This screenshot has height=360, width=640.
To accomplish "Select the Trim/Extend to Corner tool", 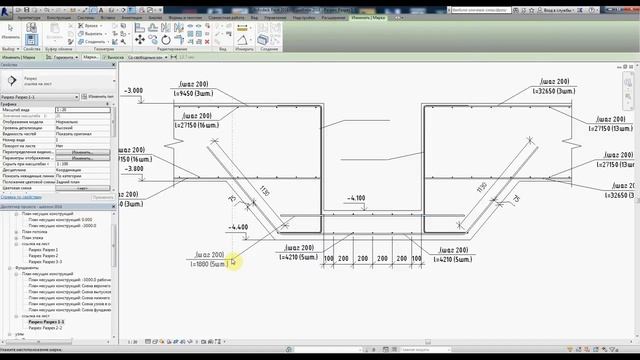I will [x=179, y=40].
